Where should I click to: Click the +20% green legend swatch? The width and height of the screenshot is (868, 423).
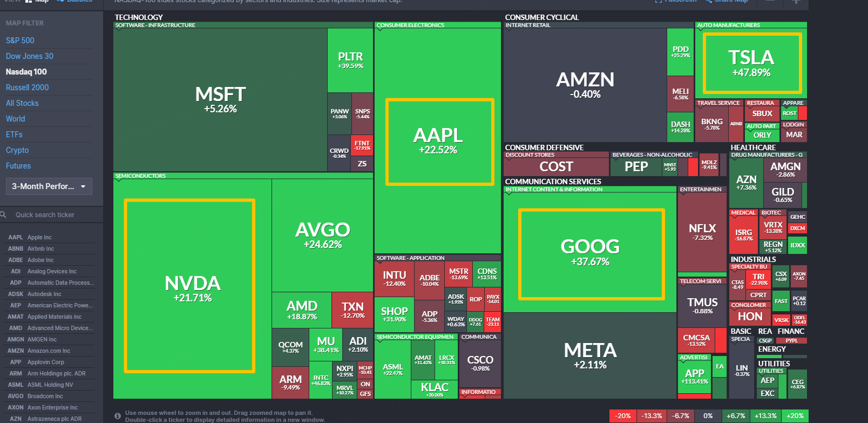coord(795,416)
